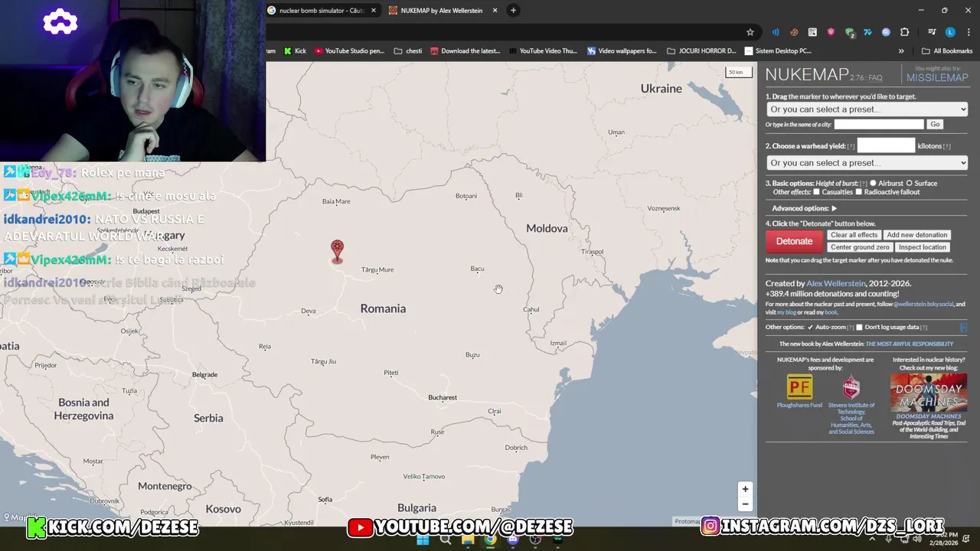This screenshot has width=980, height=551.
Task: Enable the Casualties checkbox
Action: point(816,192)
